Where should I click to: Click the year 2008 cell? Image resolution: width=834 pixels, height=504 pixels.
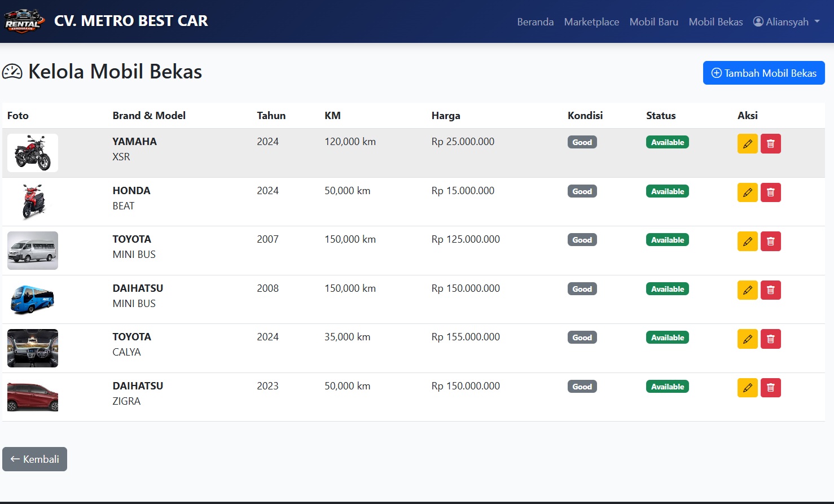(267, 288)
